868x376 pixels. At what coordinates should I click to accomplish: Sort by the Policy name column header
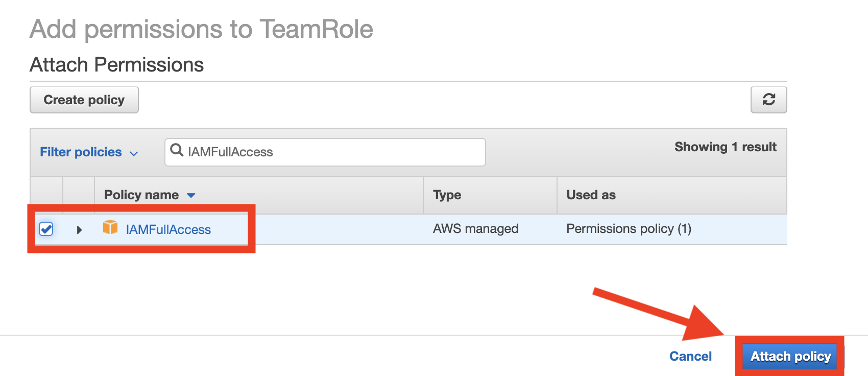(x=141, y=195)
